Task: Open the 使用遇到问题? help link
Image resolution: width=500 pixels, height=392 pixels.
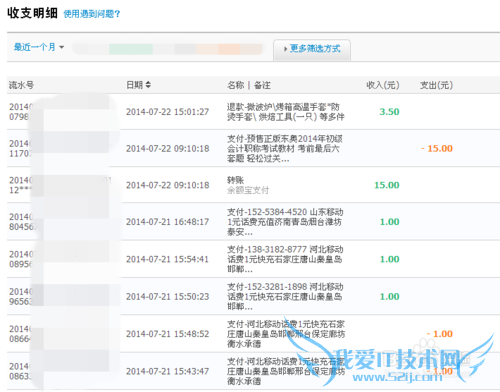Action: tap(92, 14)
